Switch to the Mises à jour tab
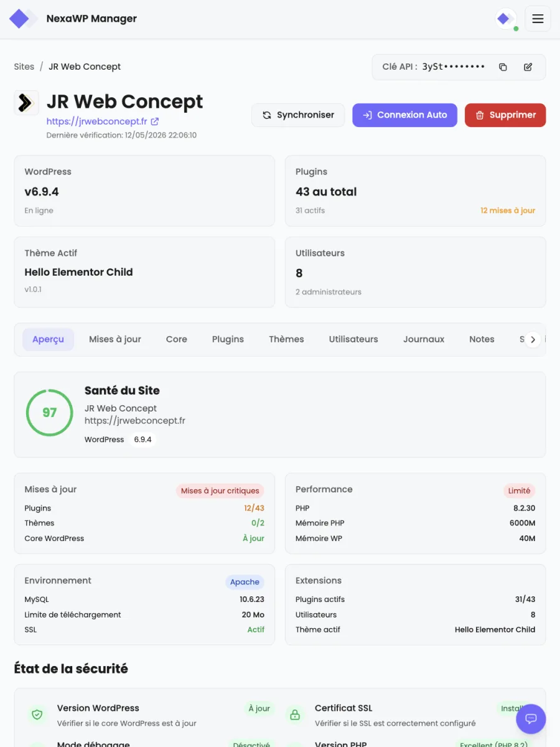 point(115,339)
